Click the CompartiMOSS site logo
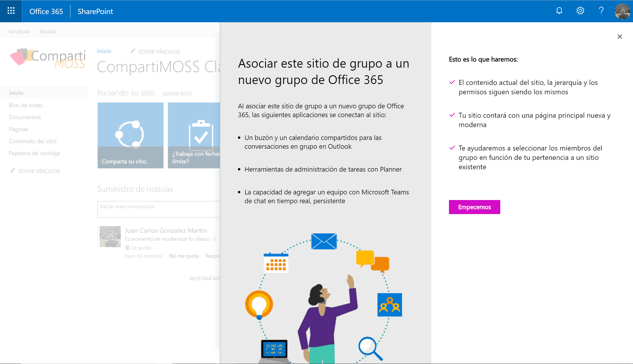The image size is (633, 364). coord(47,59)
